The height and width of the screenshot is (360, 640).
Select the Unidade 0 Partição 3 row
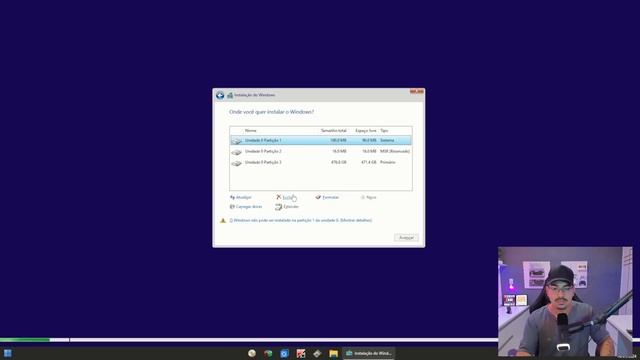tap(321, 162)
